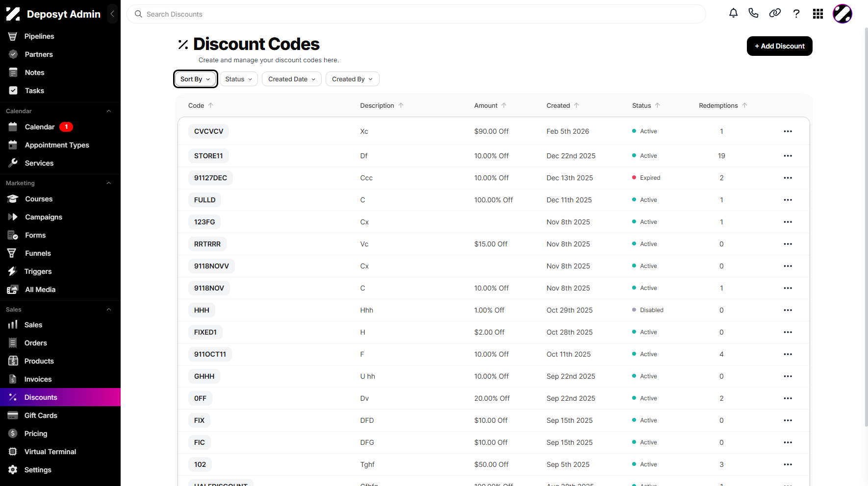Open row actions for code STORE11
The height and width of the screenshot is (486, 868).
(788, 156)
